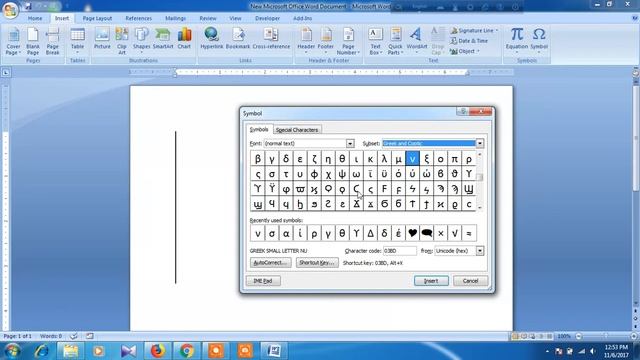Click the Windows Start button
The image size is (640, 360).
pyautogui.click(x=12, y=351)
